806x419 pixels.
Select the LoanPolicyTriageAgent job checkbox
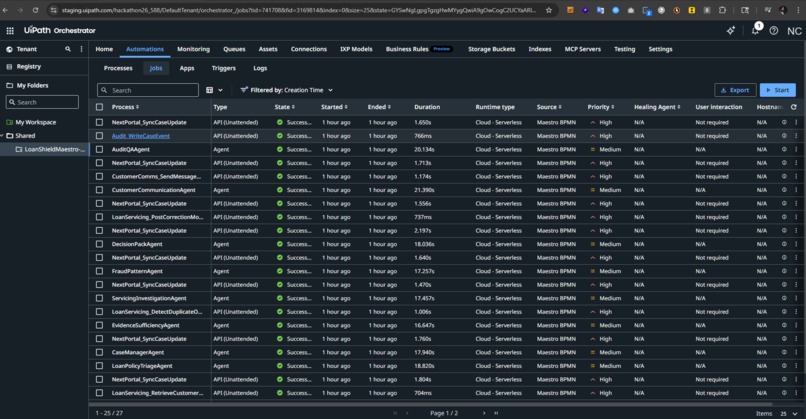(99, 366)
